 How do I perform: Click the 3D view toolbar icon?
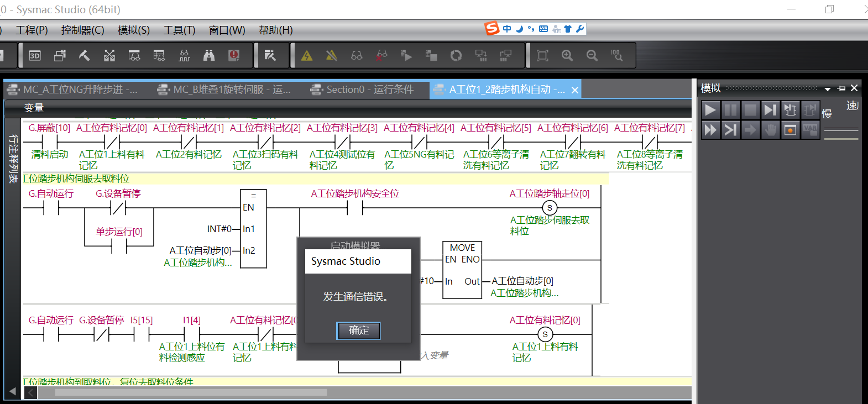[35, 55]
